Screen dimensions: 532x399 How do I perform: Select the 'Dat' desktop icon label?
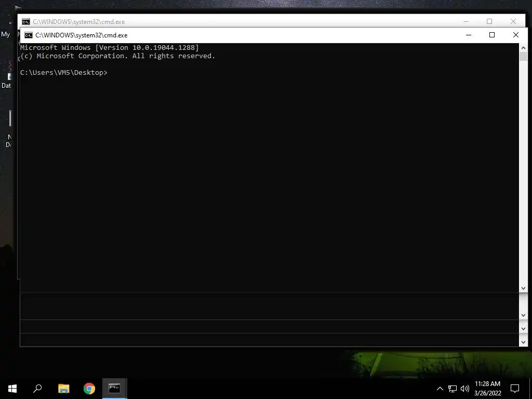[x=6, y=86]
